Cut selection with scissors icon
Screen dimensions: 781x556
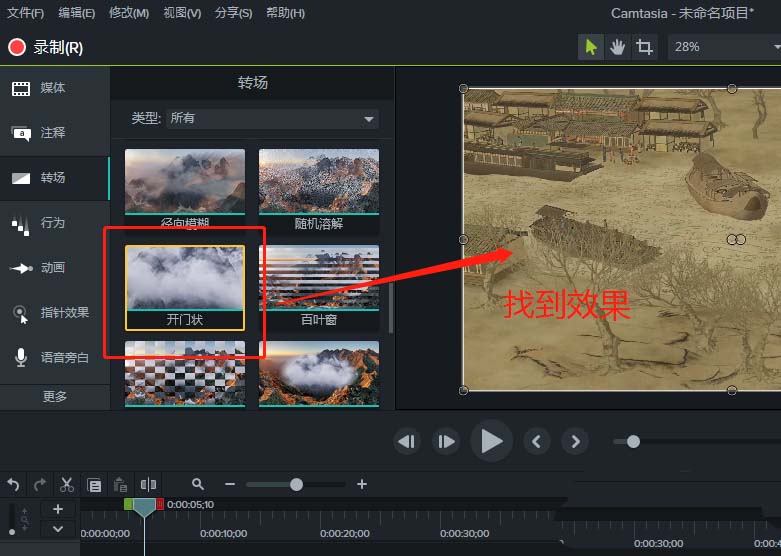click(x=66, y=484)
